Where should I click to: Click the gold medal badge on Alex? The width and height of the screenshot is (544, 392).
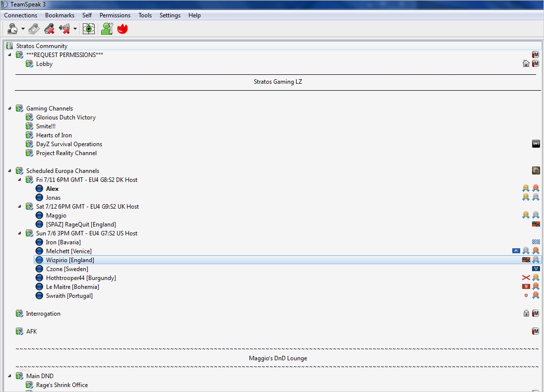526,188
